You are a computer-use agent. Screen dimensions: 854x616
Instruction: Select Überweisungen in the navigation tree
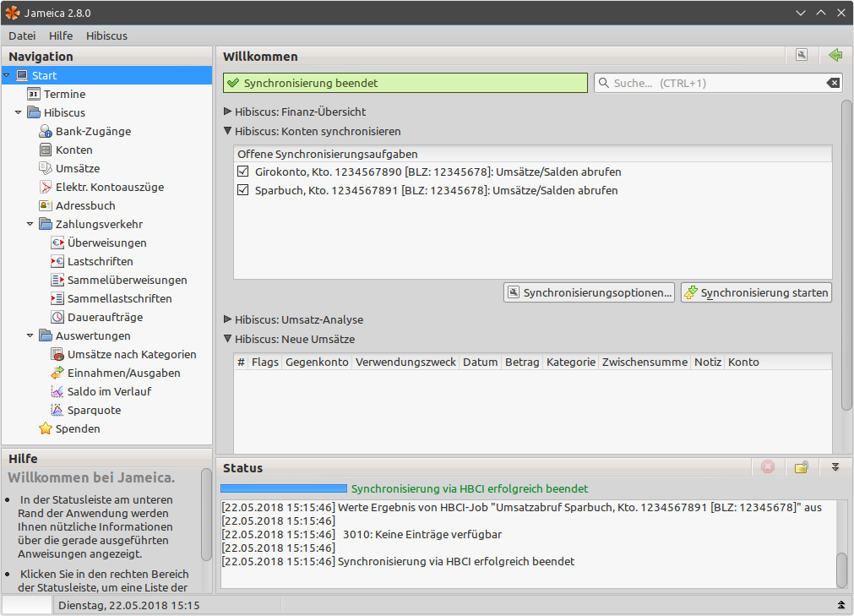[x=106, y=243]
